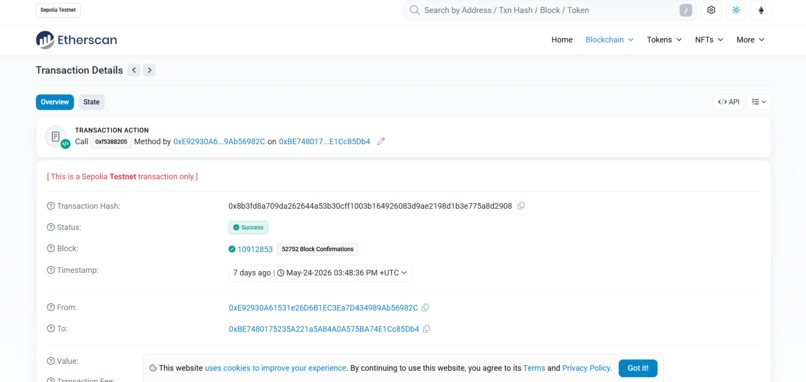Click help icon beside Value

(x=50, y=361)
